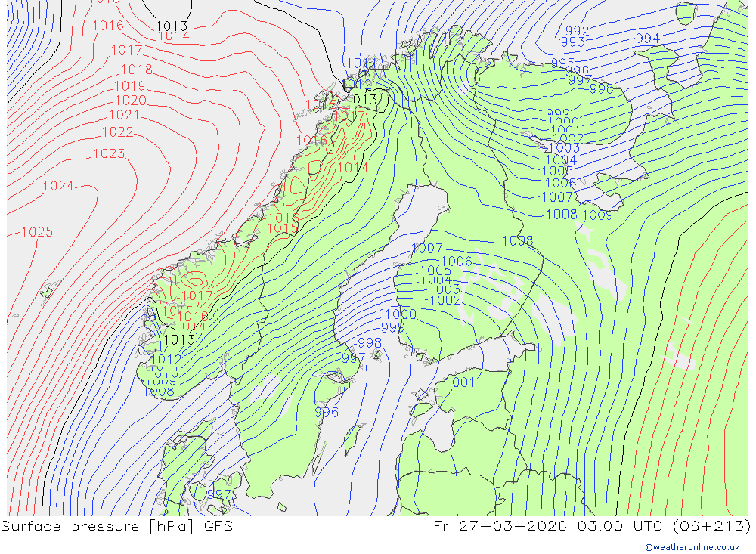Select the blue 993 pressure label
Image resolution: width=756 pixels, height=554 pixels.
click(x=573, y=42)
